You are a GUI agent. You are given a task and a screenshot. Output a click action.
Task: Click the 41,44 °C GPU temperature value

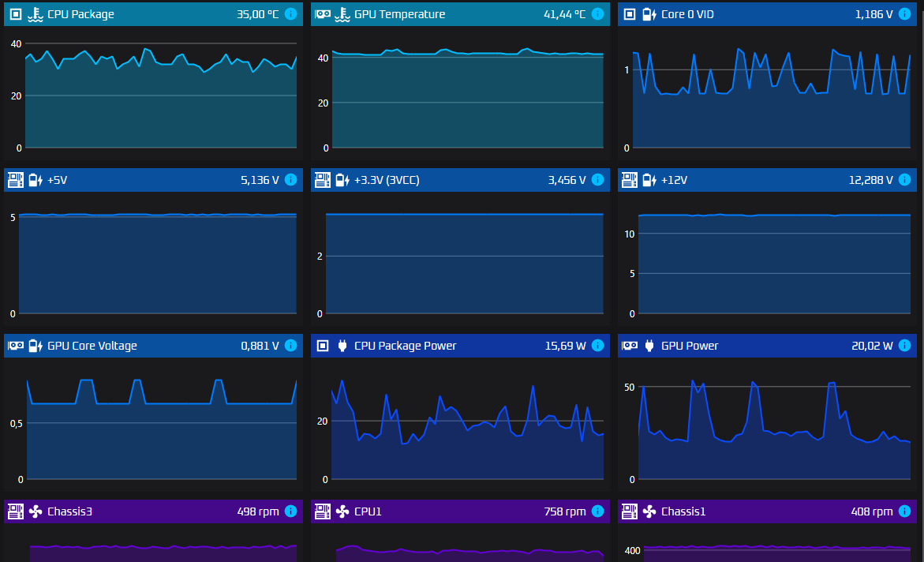564,14
